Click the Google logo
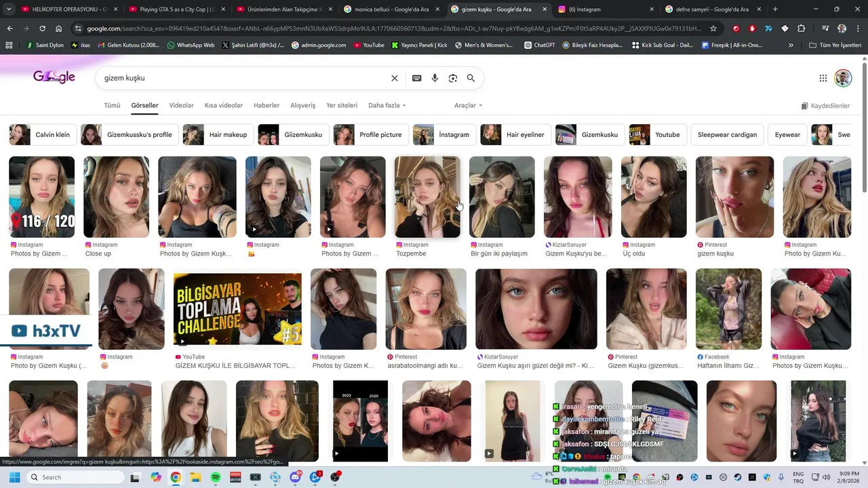868x488 pixels. (54, 77)
